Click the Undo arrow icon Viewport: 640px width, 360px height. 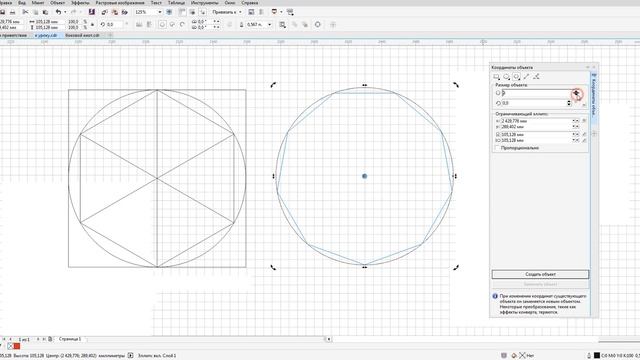pyautogui.click(x=58, y=12)
